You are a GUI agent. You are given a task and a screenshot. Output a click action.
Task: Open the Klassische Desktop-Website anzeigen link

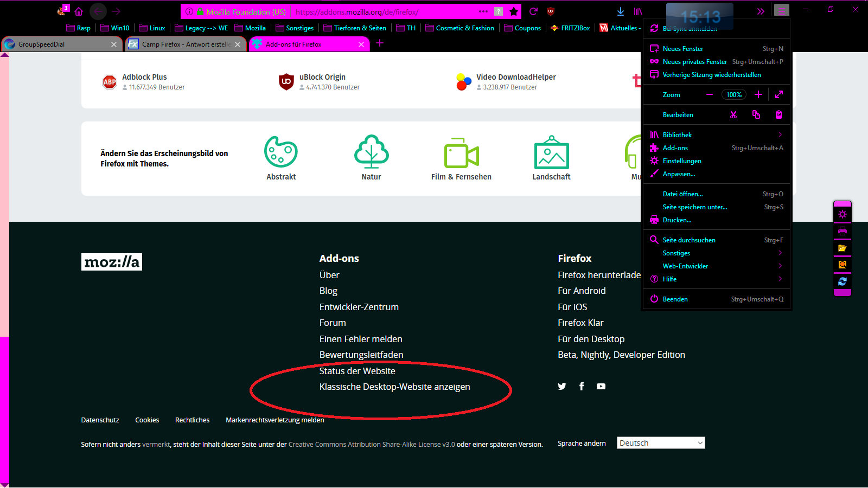pos(394,387)
